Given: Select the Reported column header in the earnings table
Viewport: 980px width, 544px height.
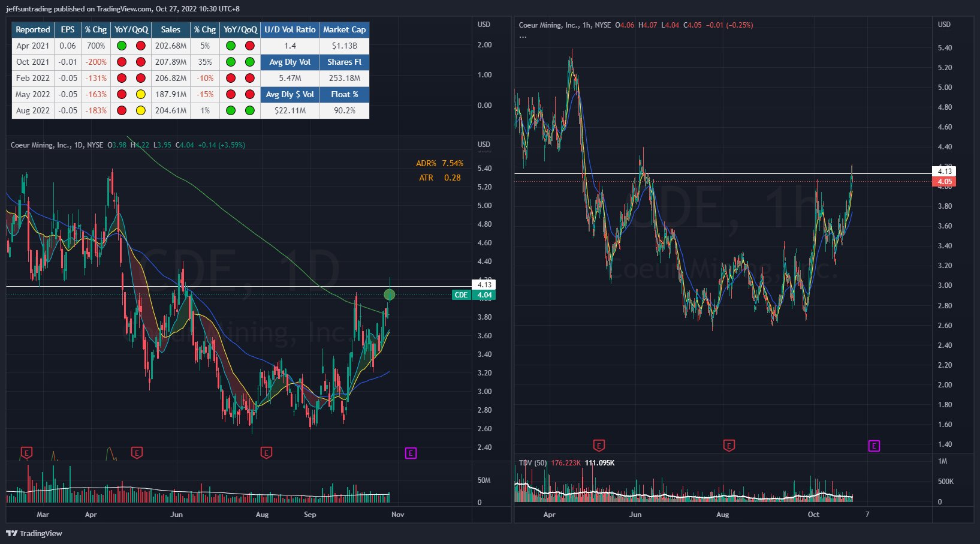Looking at the screenshot, I should (33, 29).
